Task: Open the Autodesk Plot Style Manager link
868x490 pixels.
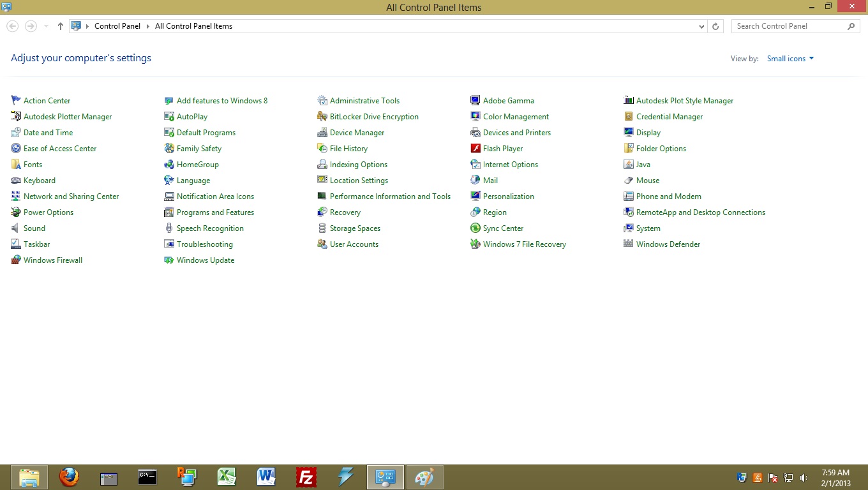Action: click(x=685, y=101)
